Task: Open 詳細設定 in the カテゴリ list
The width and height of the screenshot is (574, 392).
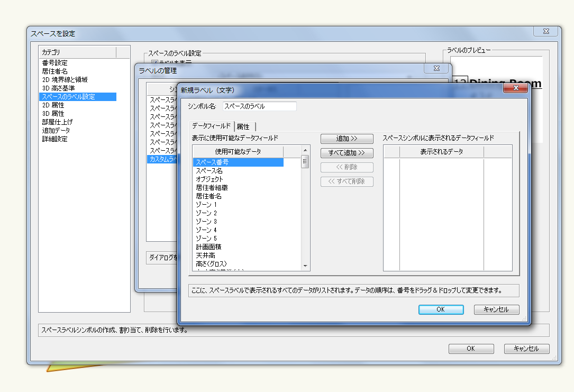Action: (x=55, y=139)
